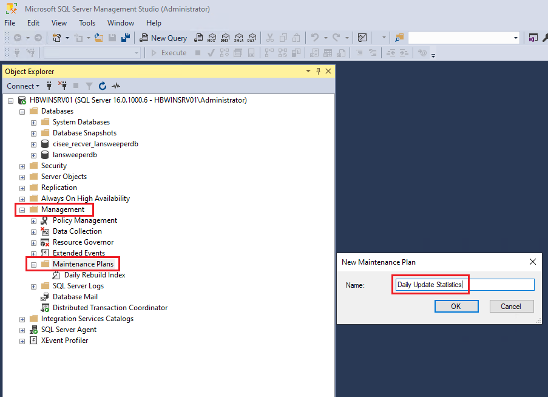Collapse the Maintenance Plans folder
Viewport: 548px width, 398px height.
[34, 265]
